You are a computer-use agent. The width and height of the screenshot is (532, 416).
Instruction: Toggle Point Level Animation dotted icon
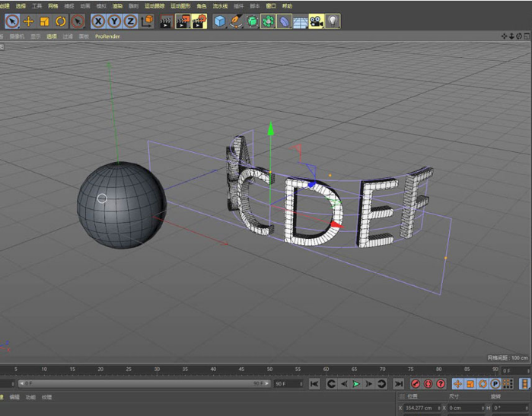pos(508,384)
